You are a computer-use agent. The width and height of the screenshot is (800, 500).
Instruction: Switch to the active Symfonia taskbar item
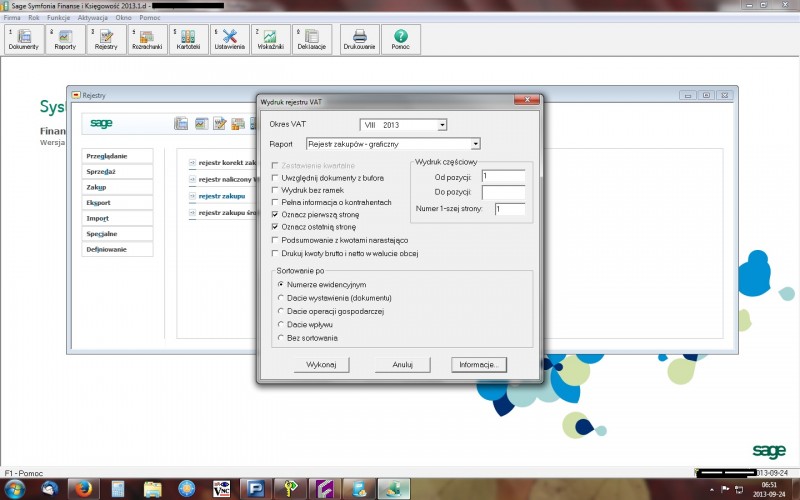click(393, 489)
